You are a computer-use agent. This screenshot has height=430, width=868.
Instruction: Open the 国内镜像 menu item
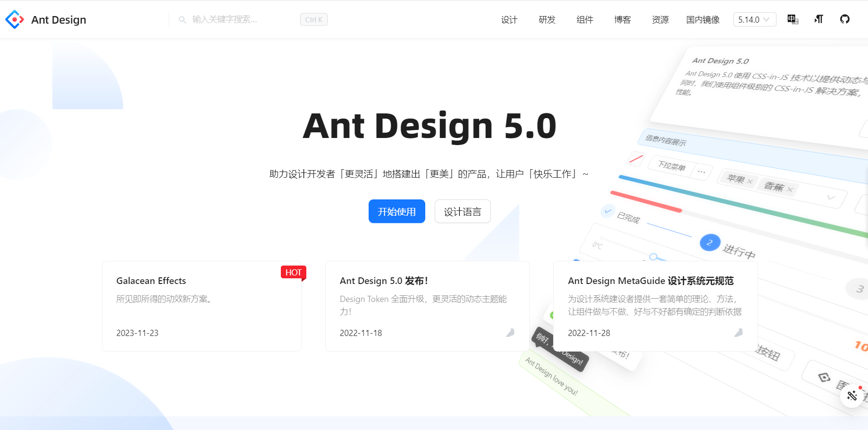(703, 19)
